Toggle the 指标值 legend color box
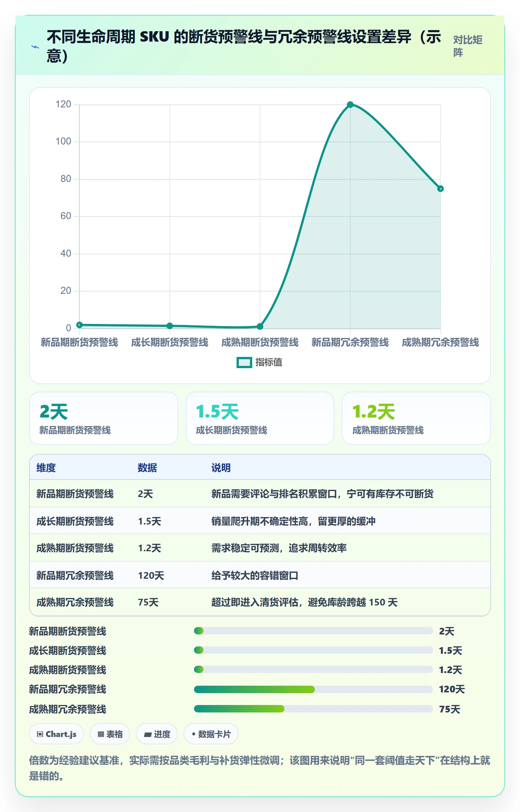The height and width of the screenshot is (812, 520). pyautogui.click(x=244, y=362)
